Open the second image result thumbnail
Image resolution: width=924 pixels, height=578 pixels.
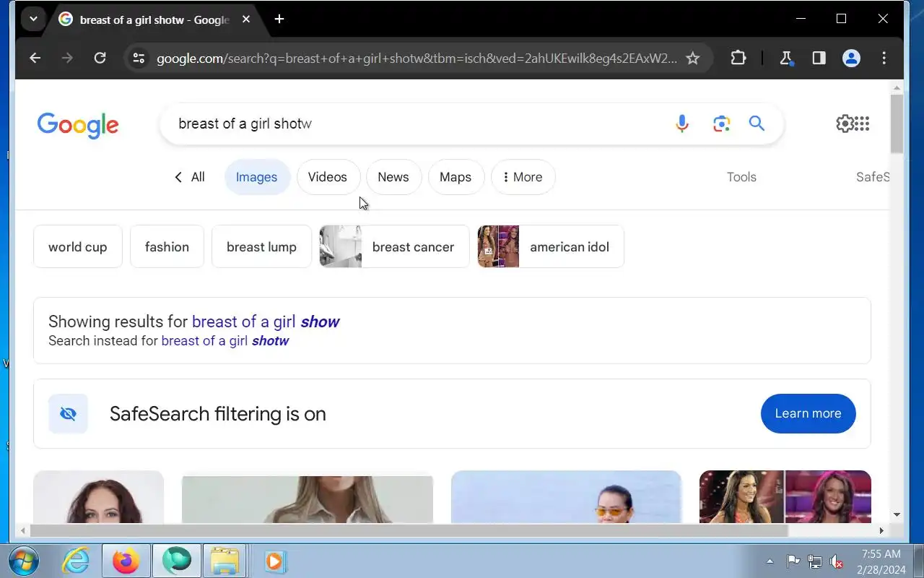click(x=308, y=499)
